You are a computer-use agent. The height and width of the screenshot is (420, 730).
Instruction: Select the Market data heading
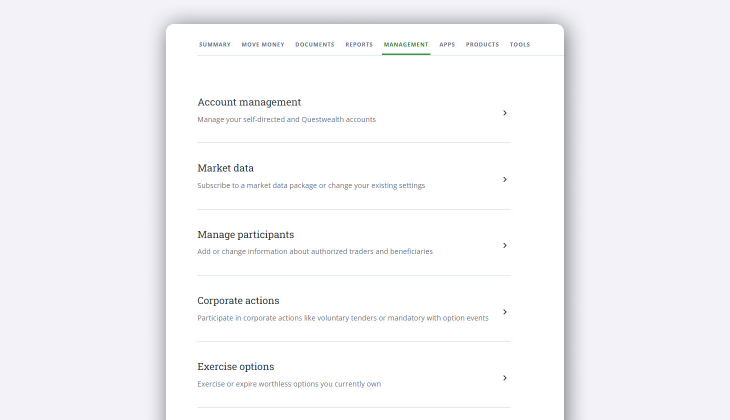(225, 168)
